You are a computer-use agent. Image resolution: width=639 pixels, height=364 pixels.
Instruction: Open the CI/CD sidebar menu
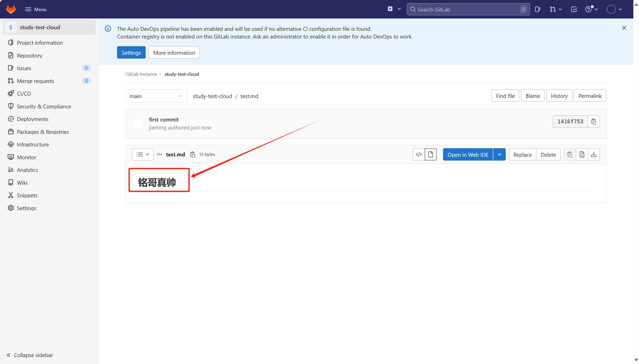(24, 94)
